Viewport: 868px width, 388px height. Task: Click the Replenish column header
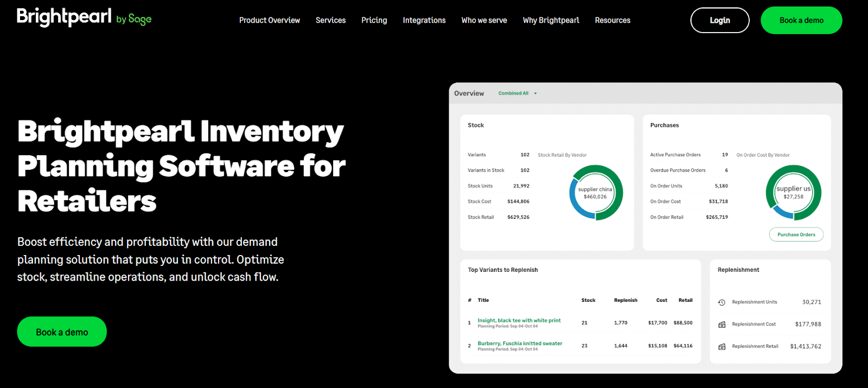[626, 300]
